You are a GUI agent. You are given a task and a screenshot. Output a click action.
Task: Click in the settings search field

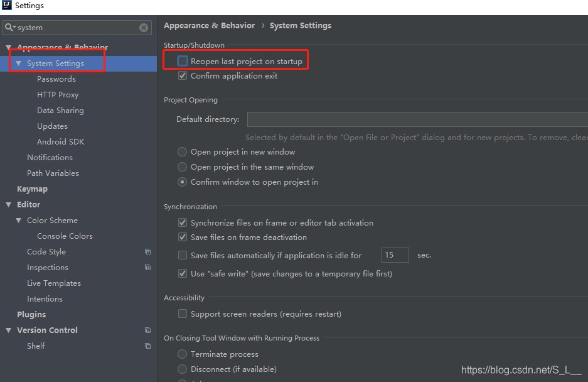pos(77,28)
